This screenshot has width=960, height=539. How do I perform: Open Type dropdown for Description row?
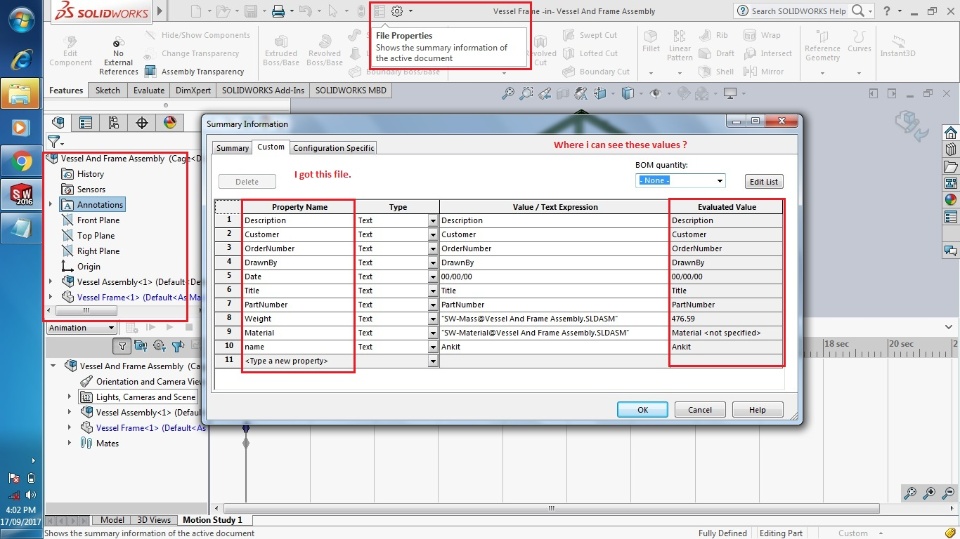point(433,220)
